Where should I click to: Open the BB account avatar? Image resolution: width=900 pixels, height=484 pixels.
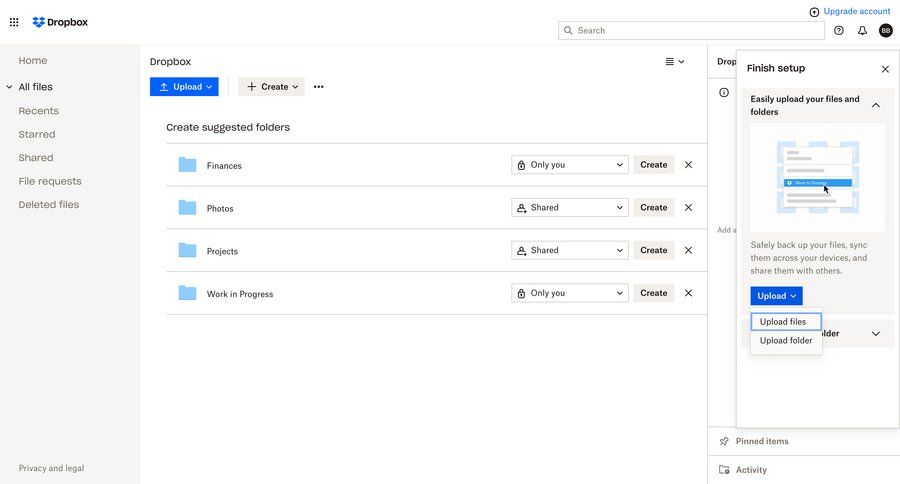click(886, 30)
